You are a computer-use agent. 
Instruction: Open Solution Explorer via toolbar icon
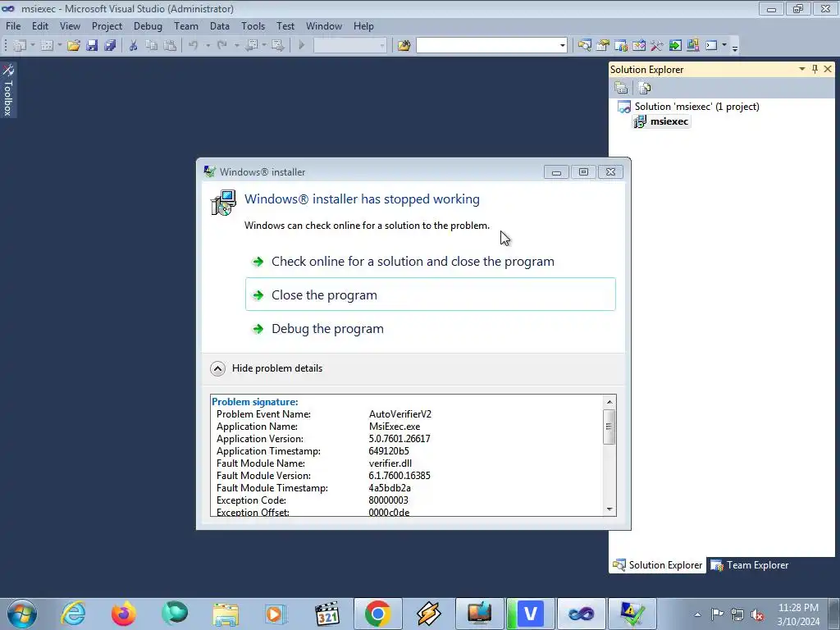point(584,46)
